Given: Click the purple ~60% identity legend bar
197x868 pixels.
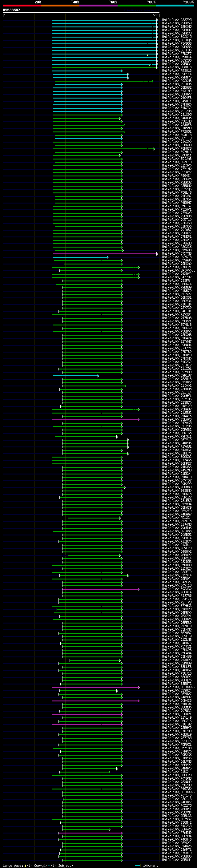Looking at the screenshot, I should 98,6.
